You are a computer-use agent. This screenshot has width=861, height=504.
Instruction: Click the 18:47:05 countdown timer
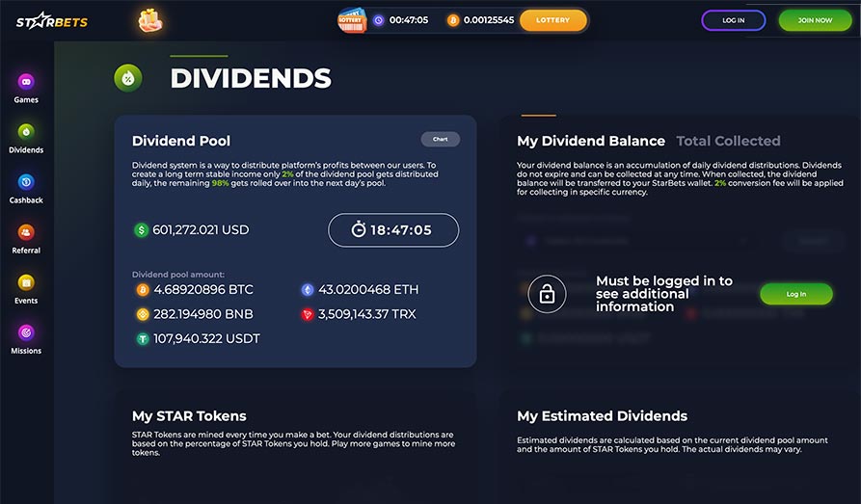(x=393, y=230)
